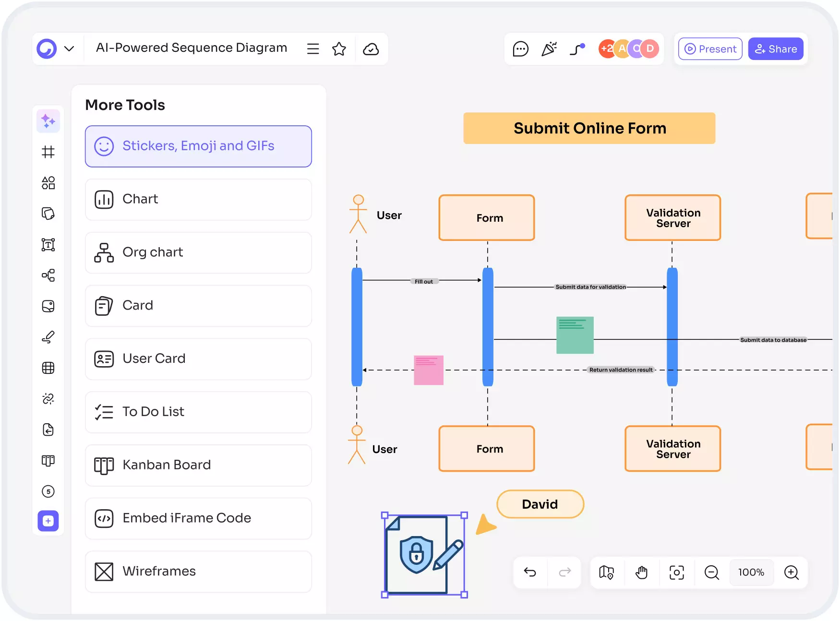
Task: Select the pen drawing tool
Action: [x=48, y=336]
